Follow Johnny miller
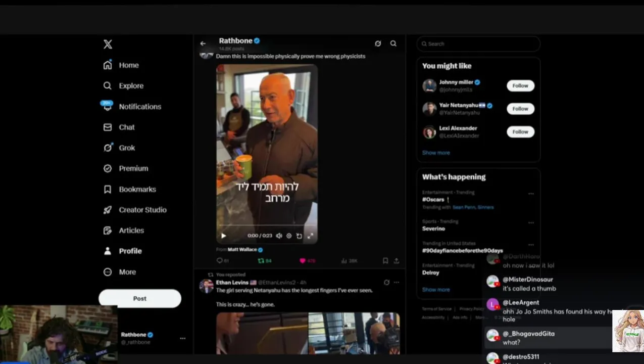Screen dimensions: 644x364 point(520,86)
